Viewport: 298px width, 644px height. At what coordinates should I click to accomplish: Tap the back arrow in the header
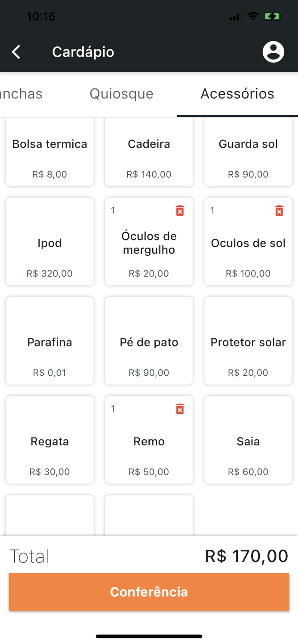15,52
